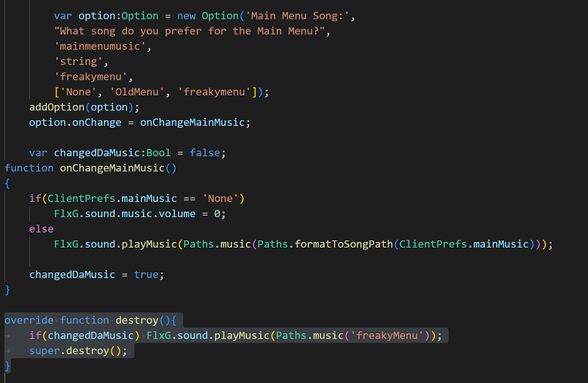
Task: Click the function onChangeMainMusic() definition name
Action: pyautogui.click(x=112, y=168)
